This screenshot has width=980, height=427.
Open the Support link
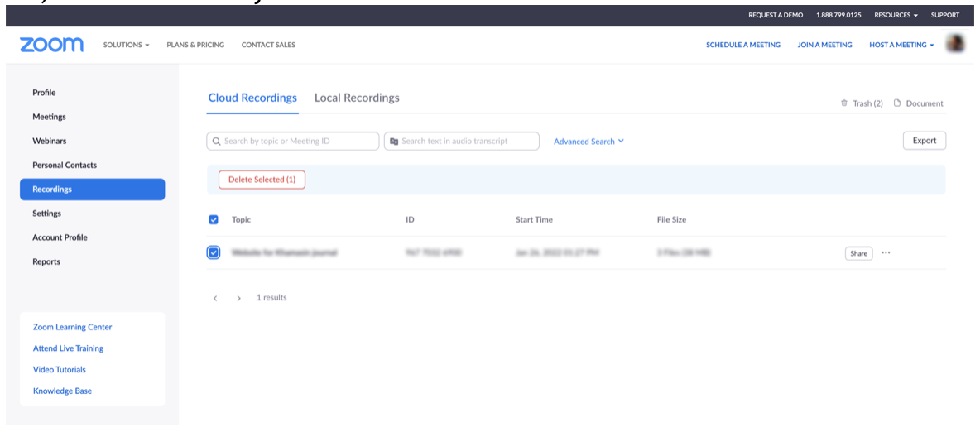(x=945, y=15)
